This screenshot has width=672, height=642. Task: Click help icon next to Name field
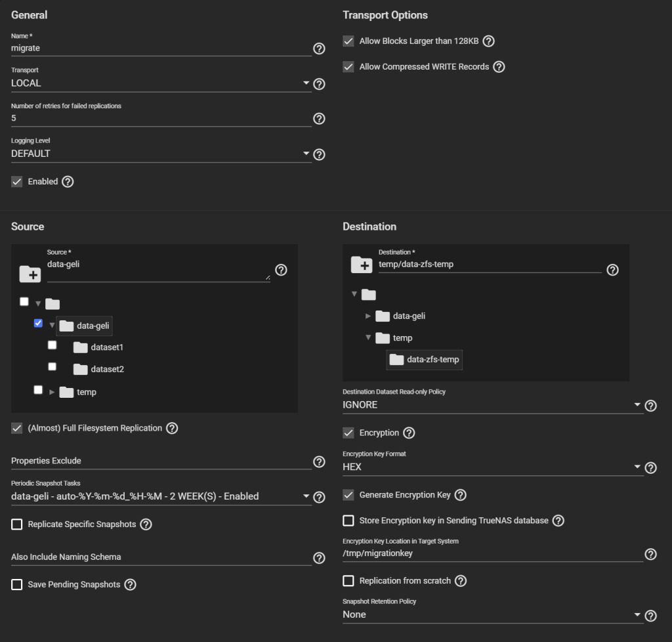coord(319,48)
